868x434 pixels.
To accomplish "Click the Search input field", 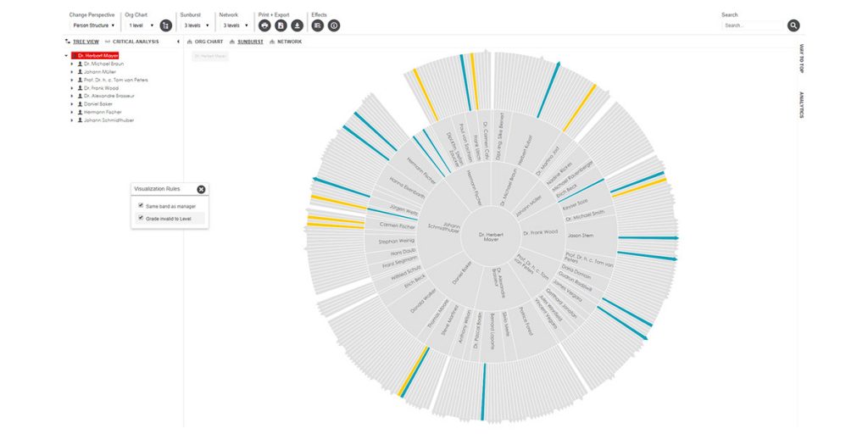I will 753,25.
